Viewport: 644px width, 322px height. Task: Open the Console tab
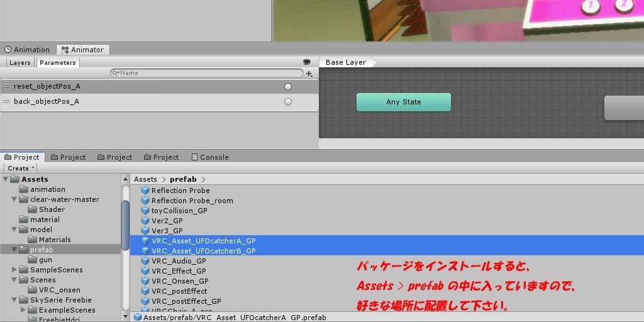(210, 157)
